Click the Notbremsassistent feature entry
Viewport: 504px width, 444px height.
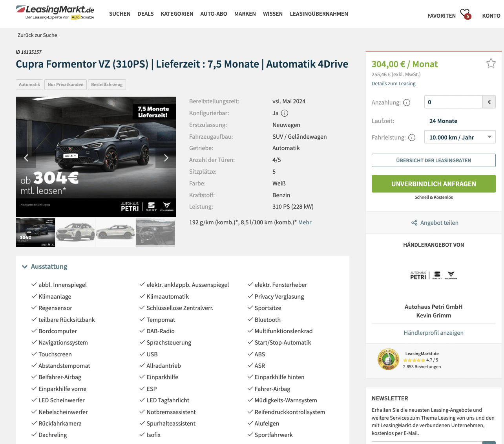(171, 412)
